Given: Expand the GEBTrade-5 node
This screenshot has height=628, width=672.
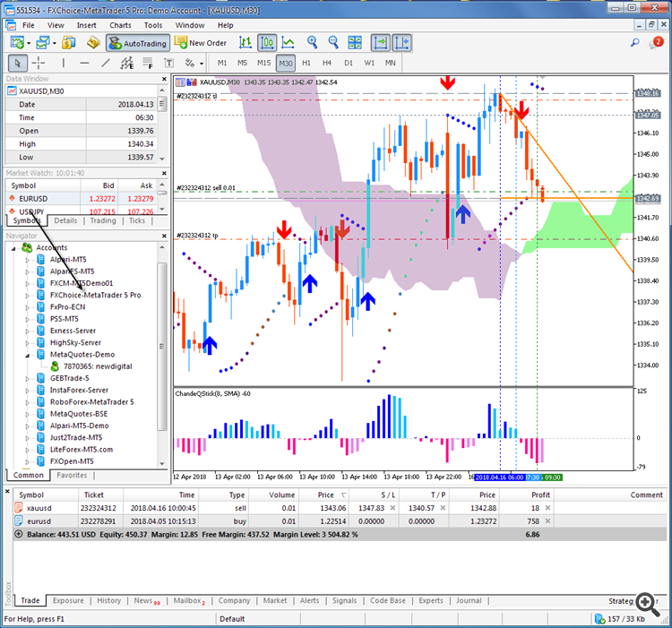Looking at the screenshot, I should point(27,379).
